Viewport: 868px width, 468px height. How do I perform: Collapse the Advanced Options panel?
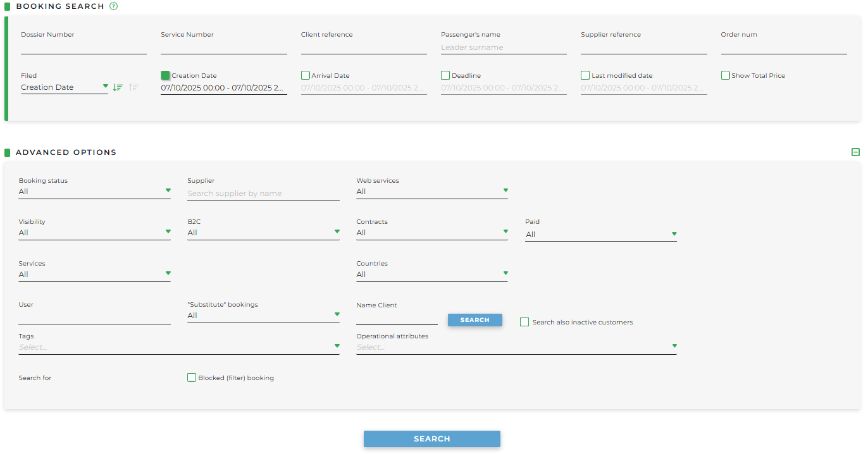[855, 152]
